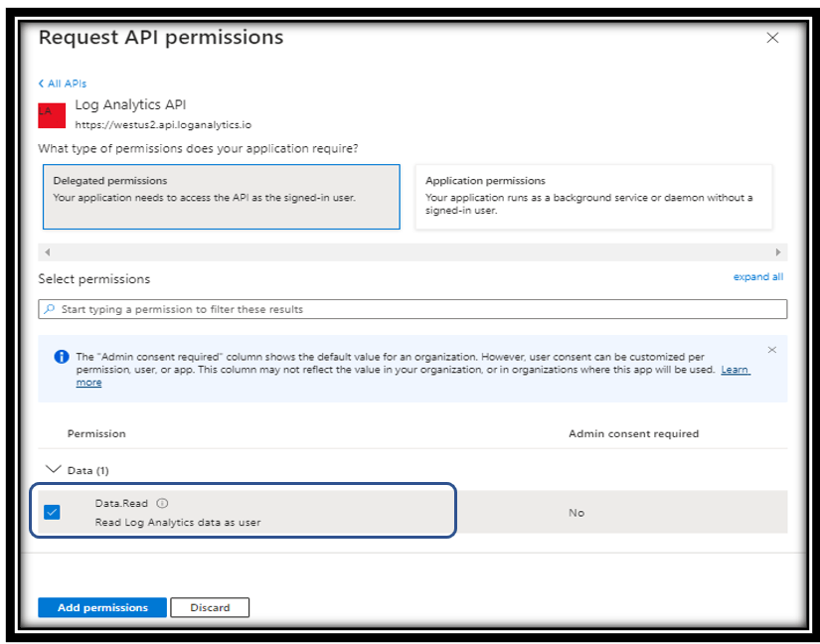Click the Permission column header
The width and height of the screenshot is (820, 644).
96,434
